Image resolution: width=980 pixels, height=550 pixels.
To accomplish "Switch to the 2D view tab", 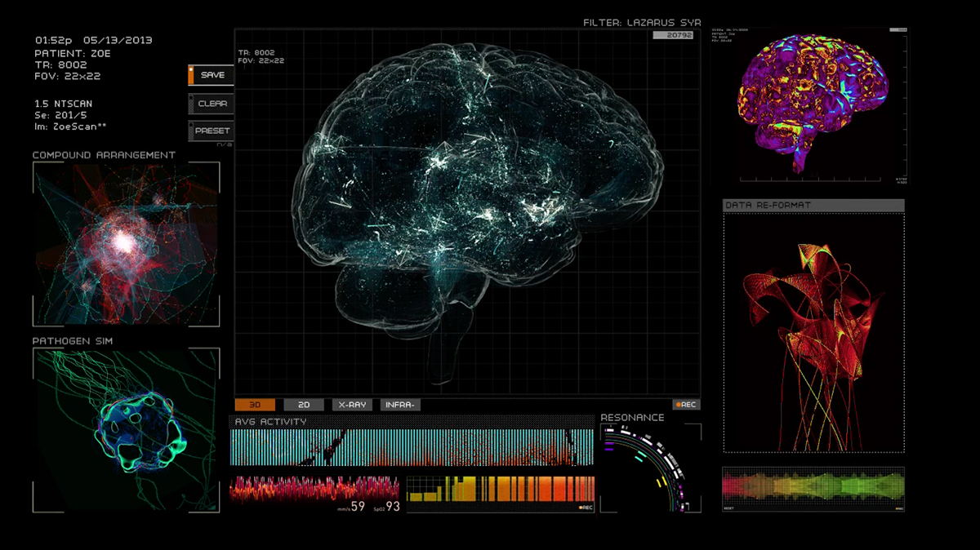I will 304,405.
